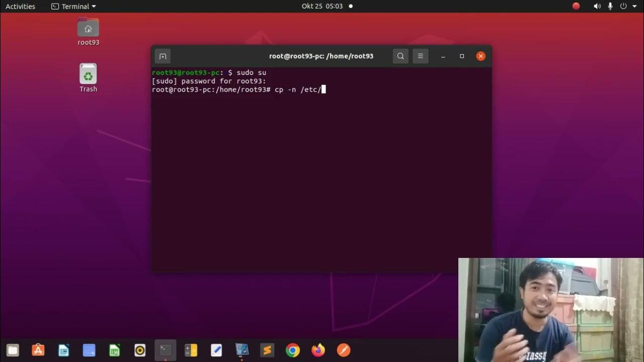This screenshot has width=644, height=362.
Task: Click the webcam overlay video thumbnail
Action: 551,310
